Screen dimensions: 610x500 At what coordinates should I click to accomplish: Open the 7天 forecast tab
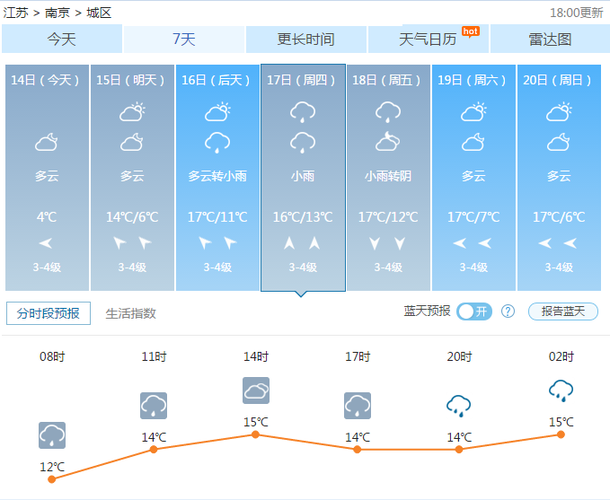click(x=184, y=39)
